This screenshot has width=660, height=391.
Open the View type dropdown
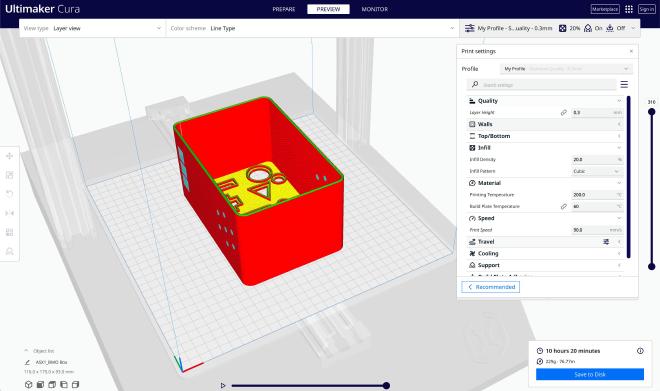pos(92,28)
